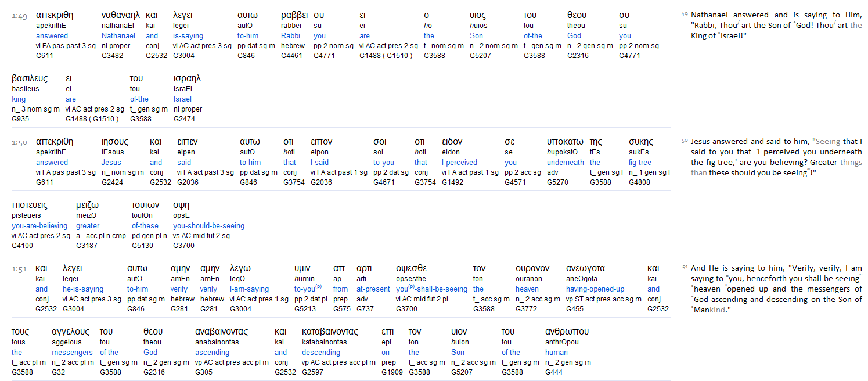Image resolution: width=868 pixels, height=381 pixels.
Task: Click Strong's number G4461 under rabbei
Action: (x=293, y=56)
